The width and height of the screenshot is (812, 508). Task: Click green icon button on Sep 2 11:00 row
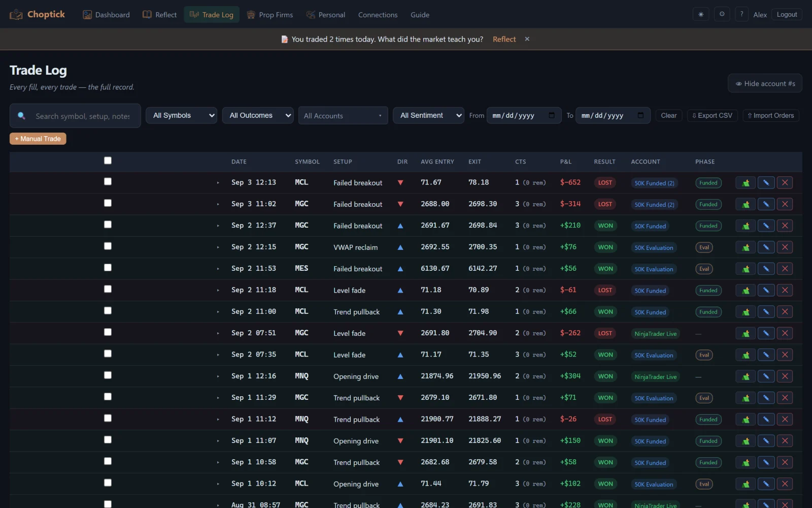(x=746, y=312)
